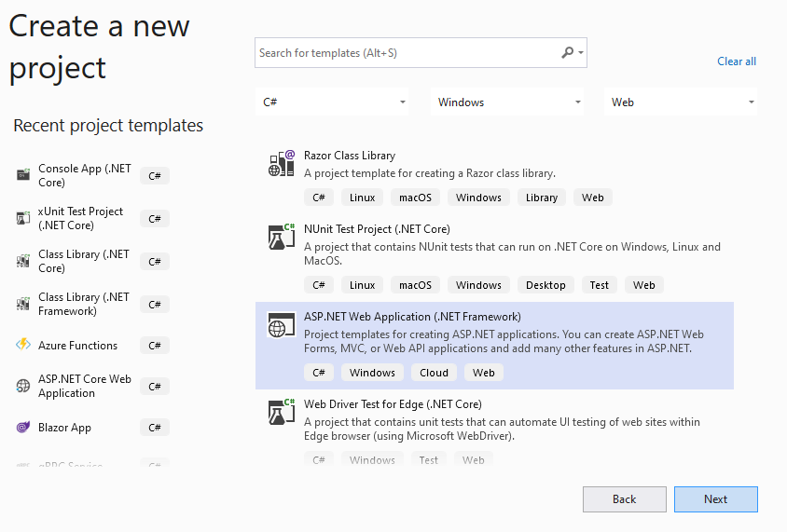The image size is (787, 532).
Task: Open the C# language filter dropdown
Action: pos(332,102)
